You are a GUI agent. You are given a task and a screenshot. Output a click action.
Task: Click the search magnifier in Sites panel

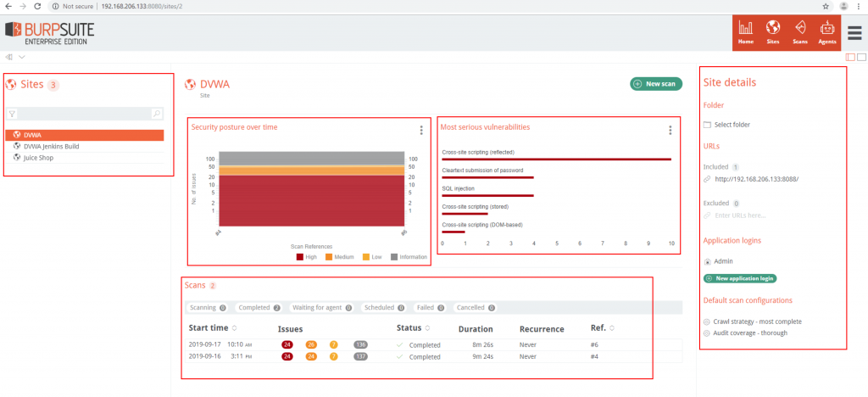[156, 114]
